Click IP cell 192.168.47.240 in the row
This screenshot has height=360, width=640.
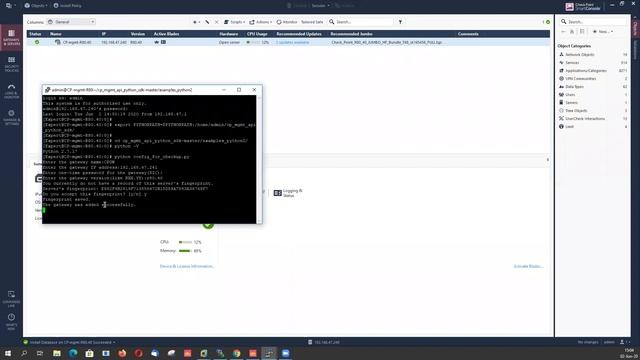click(114, 42)
